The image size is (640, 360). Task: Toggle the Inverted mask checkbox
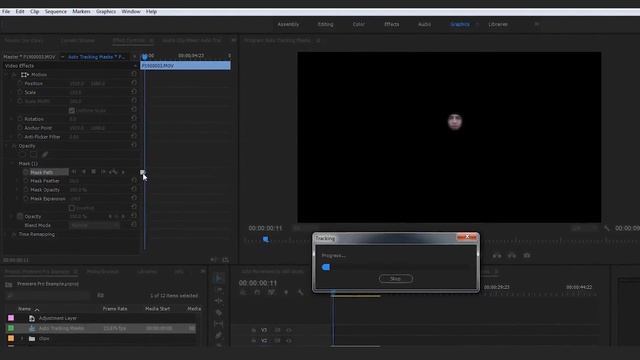click(x=72, y=208)
